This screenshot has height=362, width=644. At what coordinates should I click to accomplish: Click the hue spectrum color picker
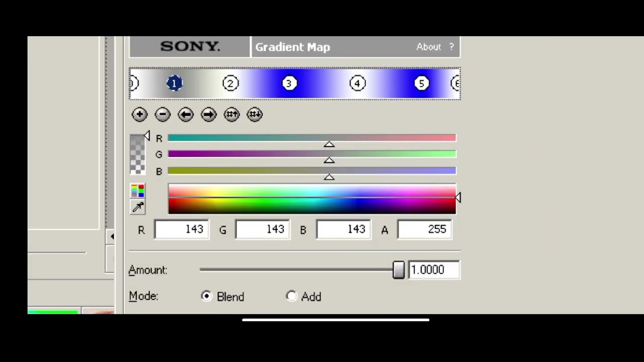(312, 200)
